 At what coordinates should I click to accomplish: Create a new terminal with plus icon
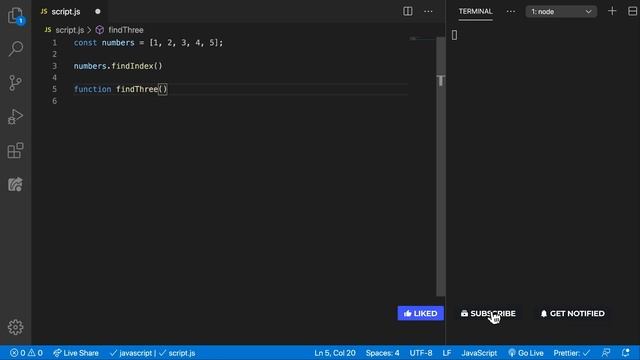coord(612,11)
